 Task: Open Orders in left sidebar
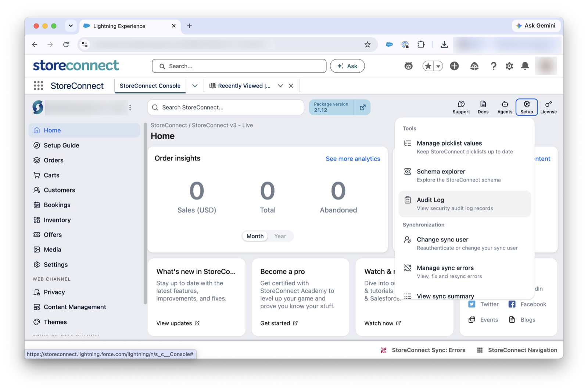[84, 160]
